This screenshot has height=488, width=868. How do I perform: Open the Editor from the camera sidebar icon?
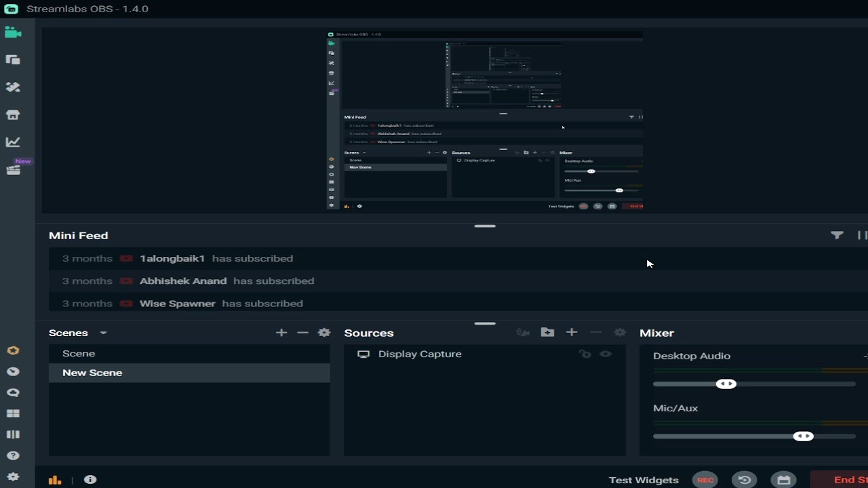coord(13,33)
